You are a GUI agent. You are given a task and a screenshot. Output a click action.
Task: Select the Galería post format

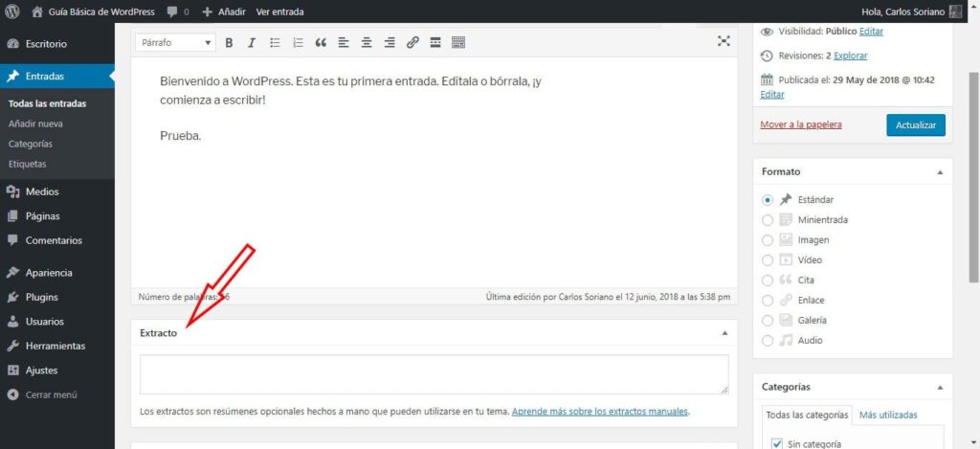pos(768,320)
